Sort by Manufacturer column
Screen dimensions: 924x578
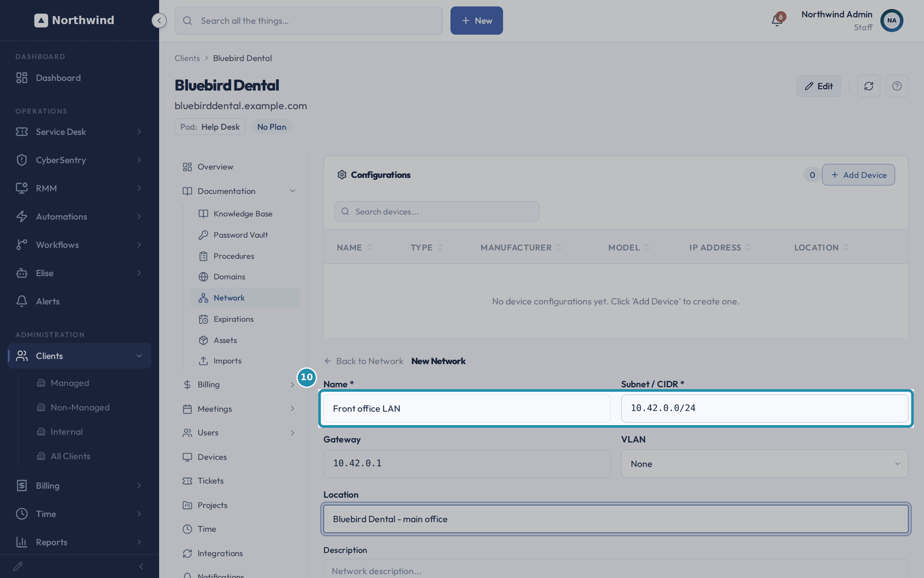tap(521, 247)
